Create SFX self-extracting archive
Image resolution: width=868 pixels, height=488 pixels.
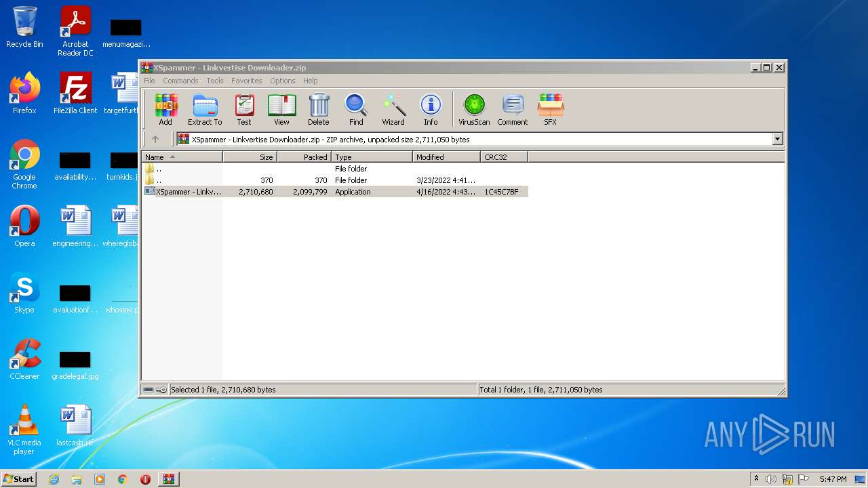[551, 110]
